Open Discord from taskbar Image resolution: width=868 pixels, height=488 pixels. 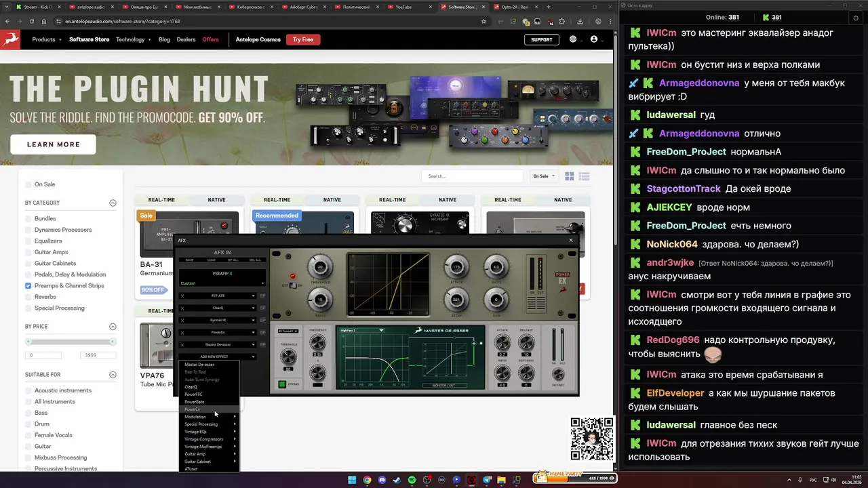coord(382,480)
